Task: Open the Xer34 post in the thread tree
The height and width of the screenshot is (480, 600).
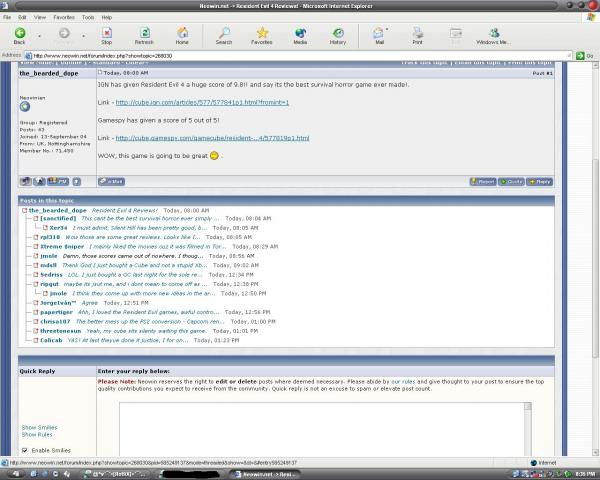Action: click(x=58, y=228)
